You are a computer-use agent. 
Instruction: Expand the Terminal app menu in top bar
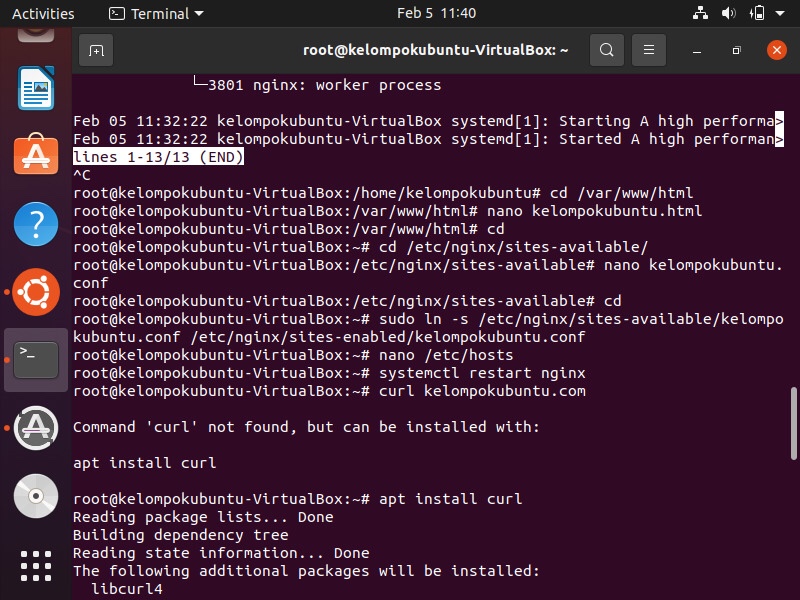[x=156, y=14]
